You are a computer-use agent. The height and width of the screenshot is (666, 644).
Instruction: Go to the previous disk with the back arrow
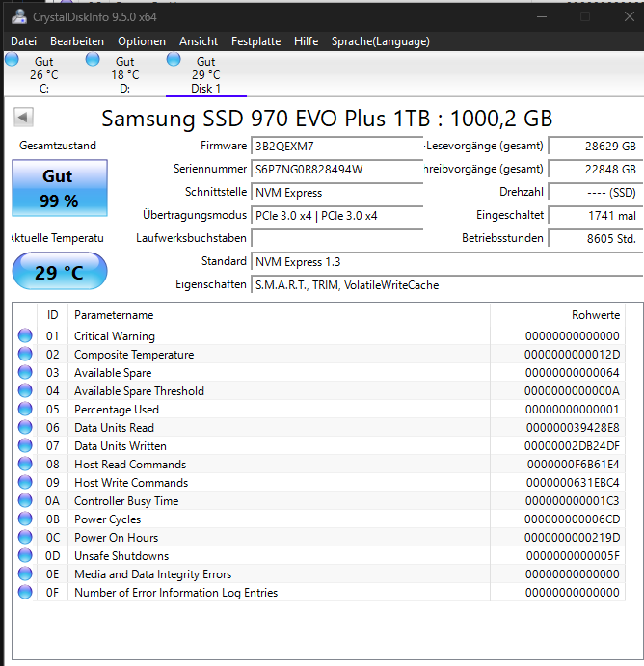pos(23,117)
